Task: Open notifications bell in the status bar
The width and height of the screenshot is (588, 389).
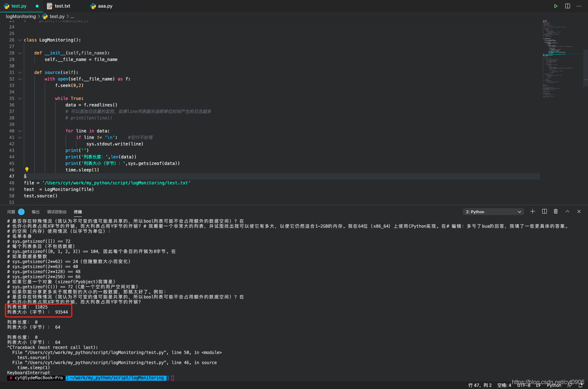Action: click(x=580, y=385)
